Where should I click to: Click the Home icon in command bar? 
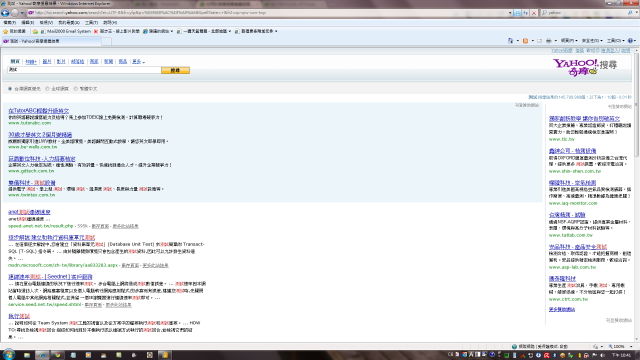point(510,40)
